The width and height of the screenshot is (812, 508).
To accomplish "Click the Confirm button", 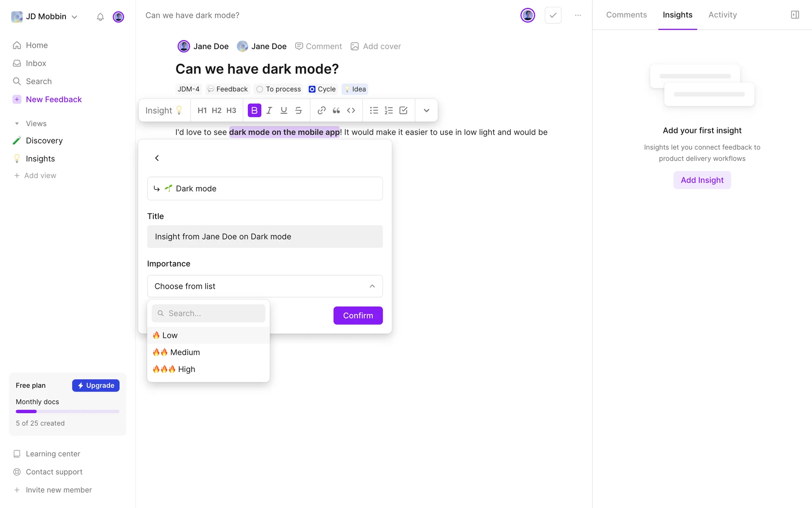I will coord(358,315).
